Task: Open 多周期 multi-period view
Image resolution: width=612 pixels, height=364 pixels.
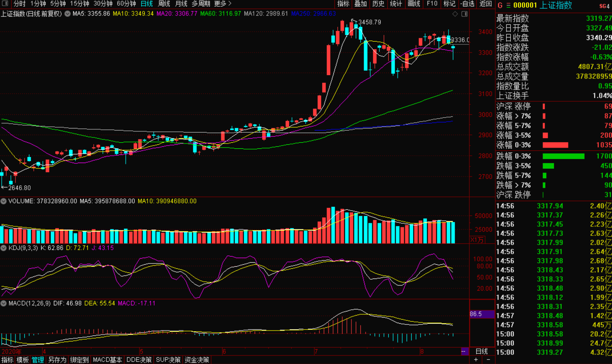Action: [x=201, y=4]
